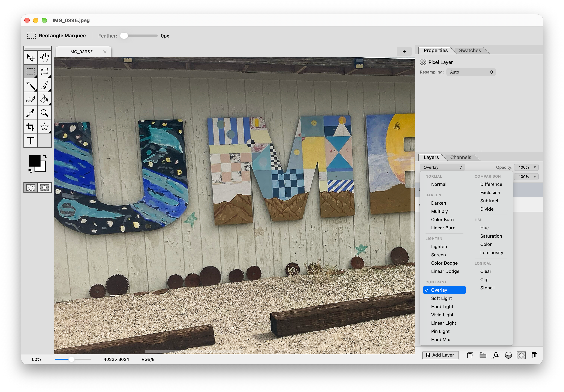Screen dimensions: 564x392
Task: Click the layer effects fx icon
Action: pyautogui.click(x=496, y=355)
